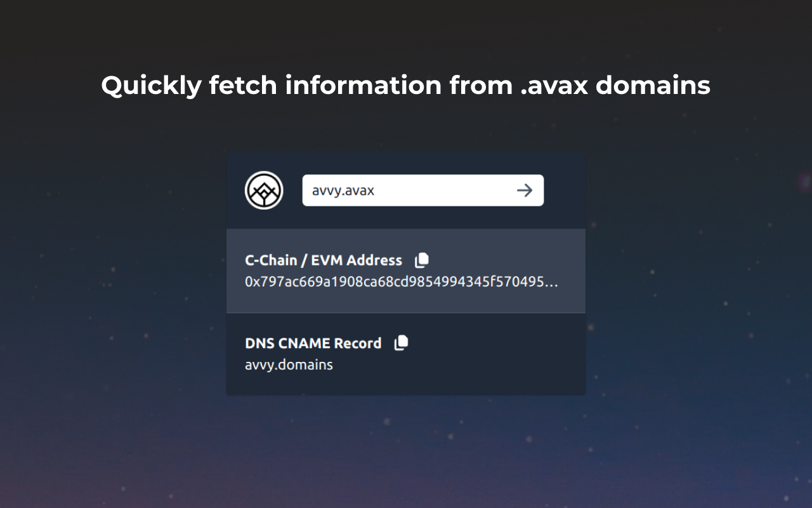Screen dimensions: 812x508
Task: Click the DNS CNAME Record heading
Action: (313, 343)
